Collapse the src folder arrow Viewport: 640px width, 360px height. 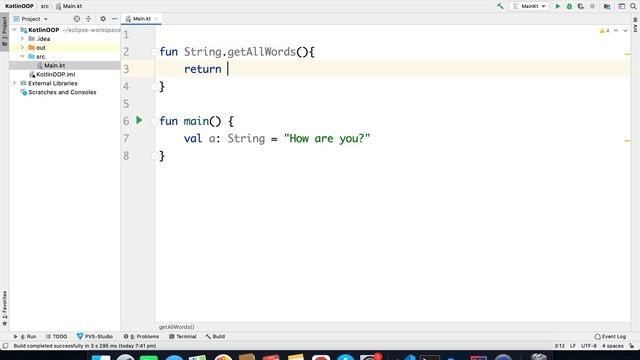(22, 56)
